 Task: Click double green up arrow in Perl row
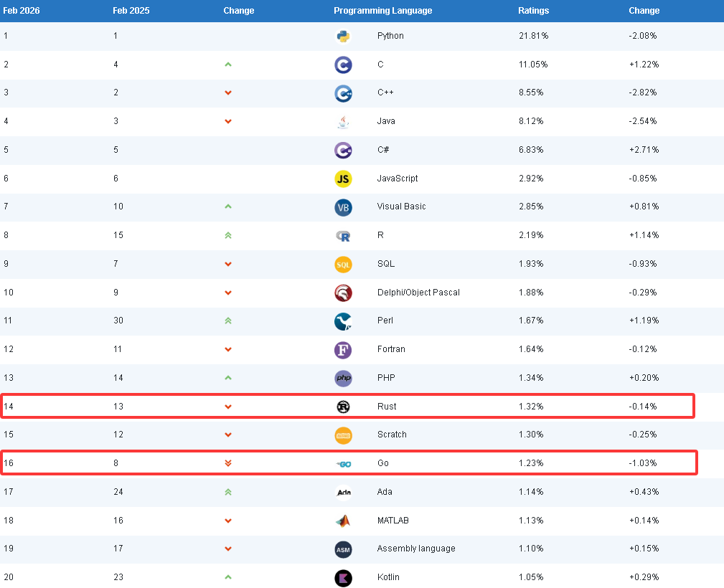click(x=227, y=321)
